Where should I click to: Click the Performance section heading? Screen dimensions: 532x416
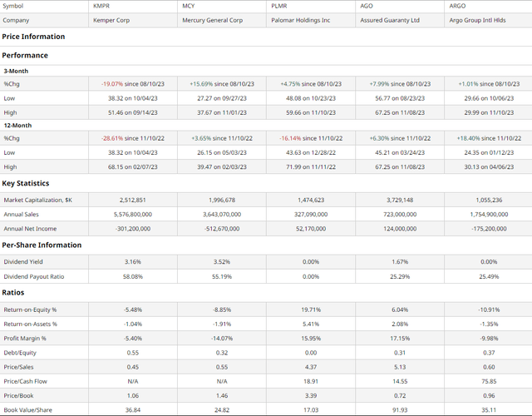click(x=25, y=56)
